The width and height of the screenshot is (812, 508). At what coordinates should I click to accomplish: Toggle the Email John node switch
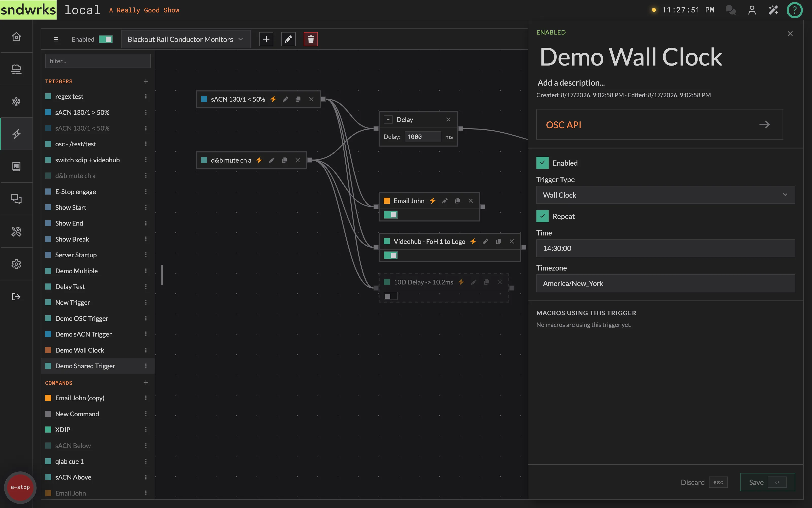point(391,215)
